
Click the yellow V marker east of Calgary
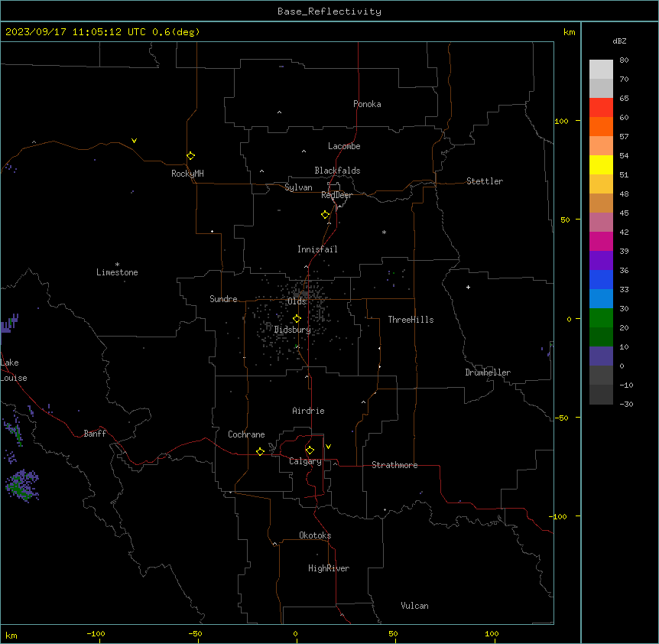pyautogui.click(x=328, y=447)
